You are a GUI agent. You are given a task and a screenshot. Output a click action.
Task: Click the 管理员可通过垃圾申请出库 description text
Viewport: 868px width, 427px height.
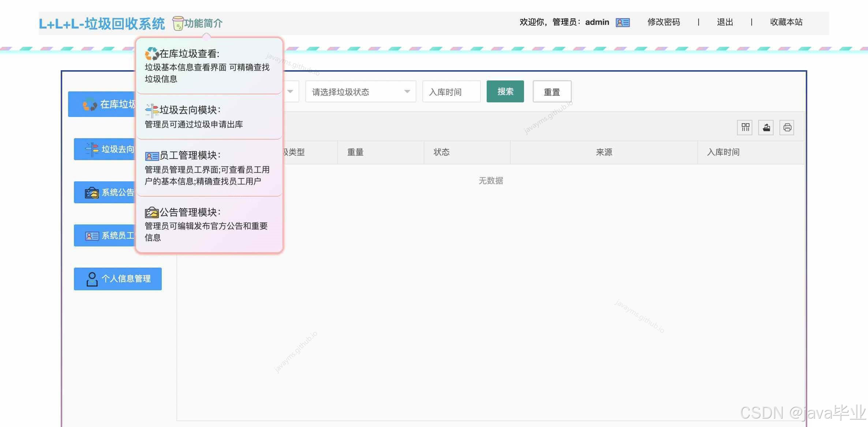coord(194,124)
